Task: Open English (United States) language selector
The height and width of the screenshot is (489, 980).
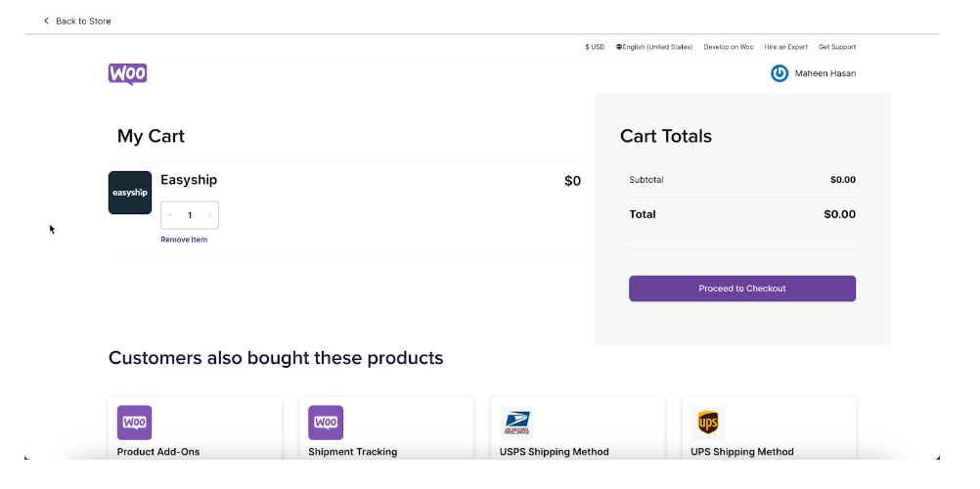Action: [x=657, y=47]
